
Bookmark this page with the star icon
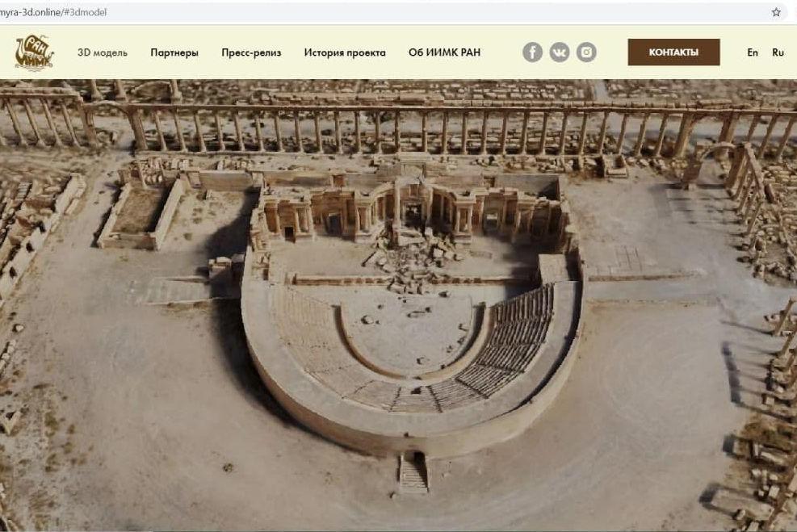776,12
